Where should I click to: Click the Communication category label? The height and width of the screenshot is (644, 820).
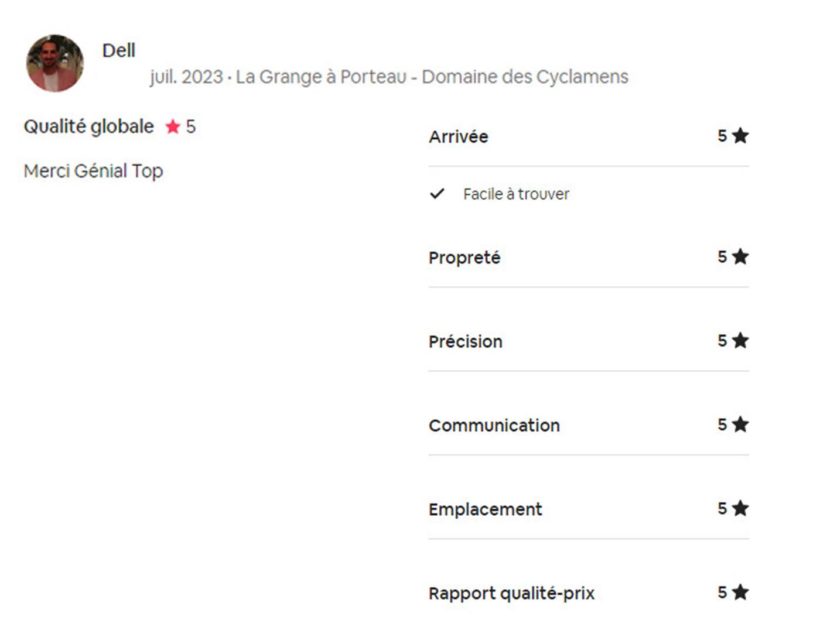494,426
